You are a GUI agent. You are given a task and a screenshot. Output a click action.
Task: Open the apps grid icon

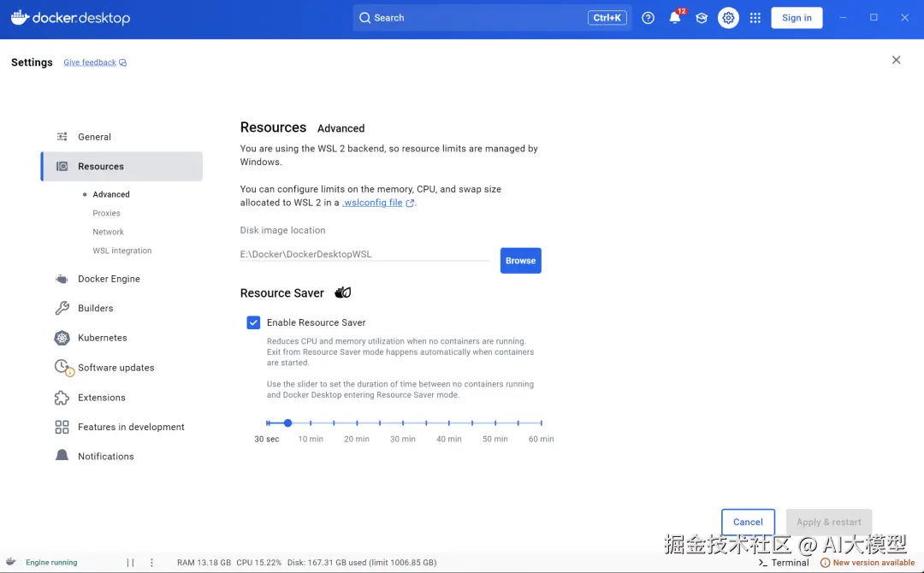point(755,18)
